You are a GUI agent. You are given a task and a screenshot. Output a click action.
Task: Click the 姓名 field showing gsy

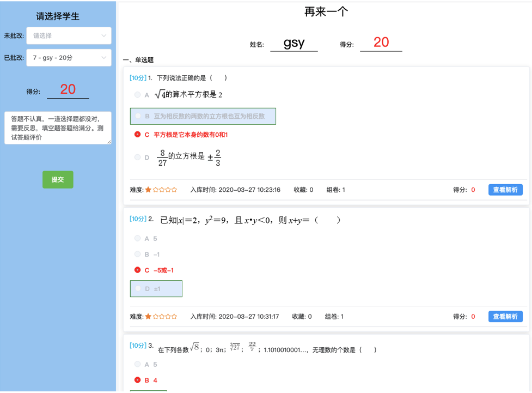(294, 44)
